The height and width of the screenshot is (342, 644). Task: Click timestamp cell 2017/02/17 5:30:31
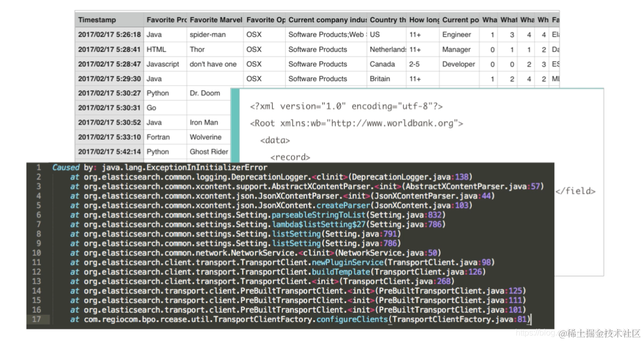[109, 108]
